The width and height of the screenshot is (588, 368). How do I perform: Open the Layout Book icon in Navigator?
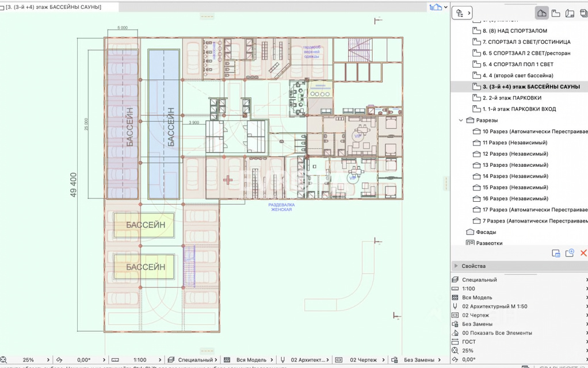pyautogui.click(x=570, y=13)
